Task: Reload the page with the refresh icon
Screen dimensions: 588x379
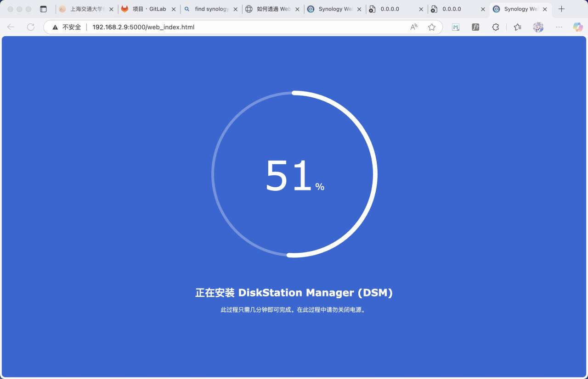Action: pos(31,27)
